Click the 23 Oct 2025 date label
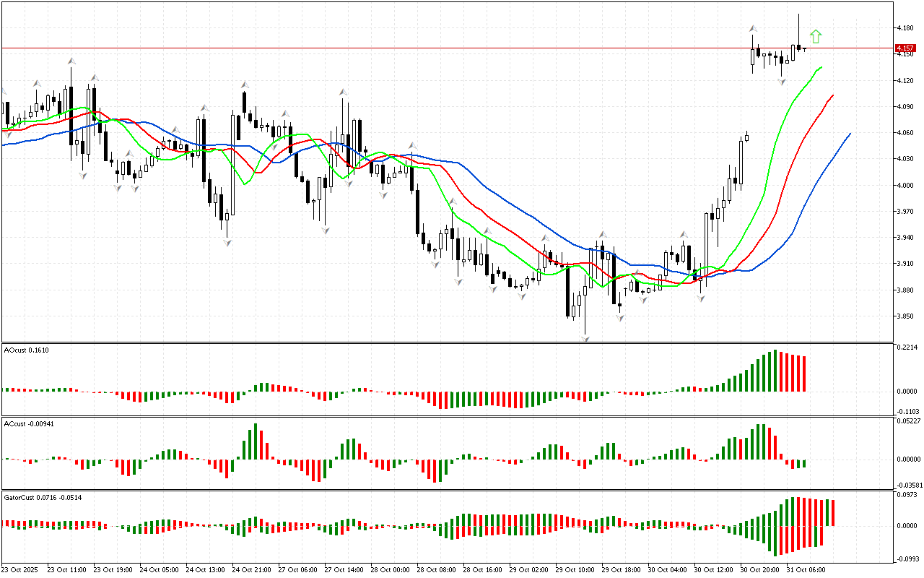 point(22,569)
